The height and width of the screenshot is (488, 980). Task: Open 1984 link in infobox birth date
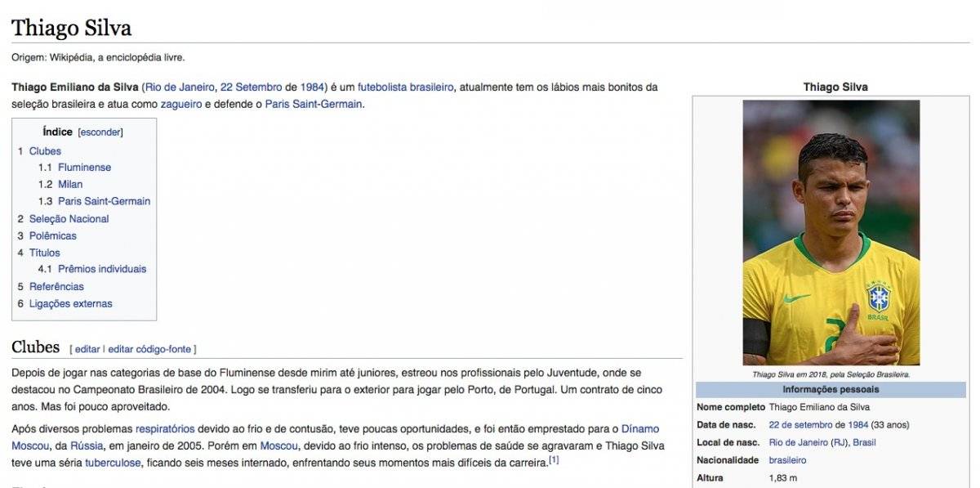pos(857,425)
